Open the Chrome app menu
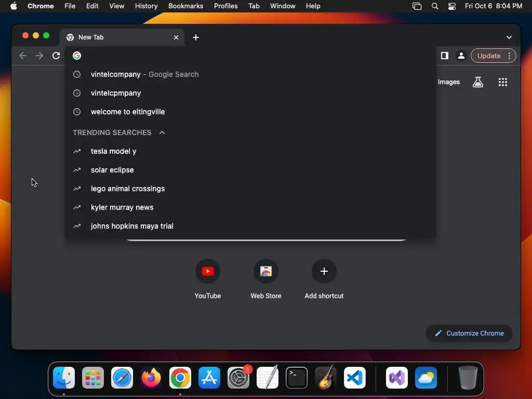 pos(41,6)
